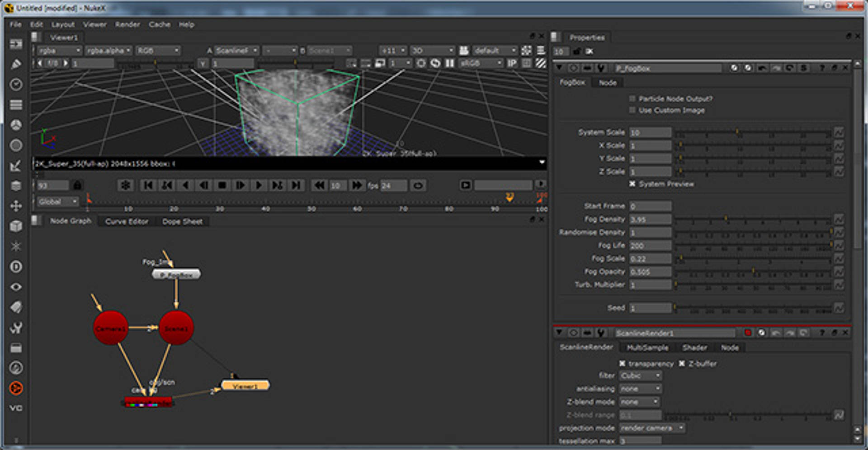
Task: Click the stop playback button
Action: [x=222, y=185]
